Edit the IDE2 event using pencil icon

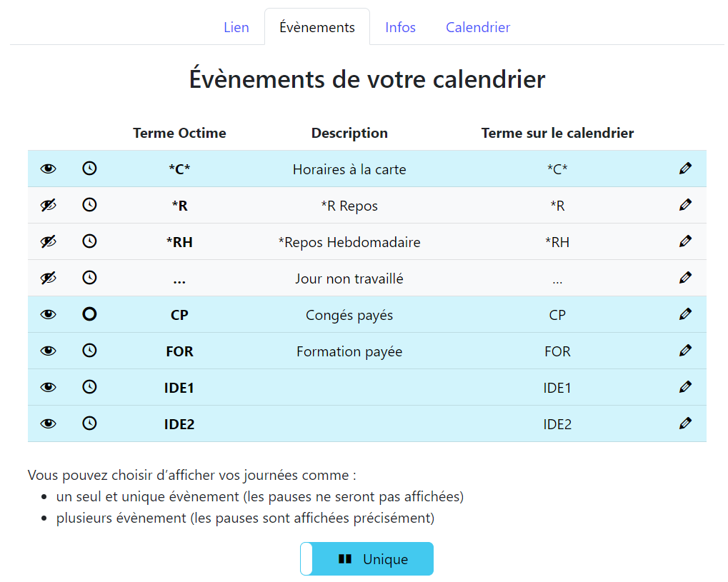(685, 423)
